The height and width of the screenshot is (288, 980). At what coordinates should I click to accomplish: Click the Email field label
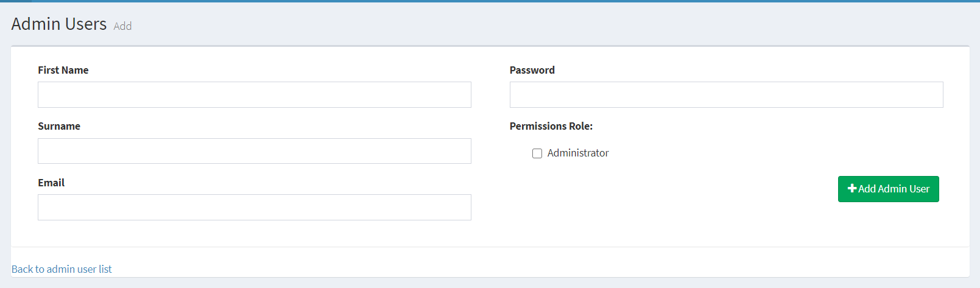click(51, 183)
